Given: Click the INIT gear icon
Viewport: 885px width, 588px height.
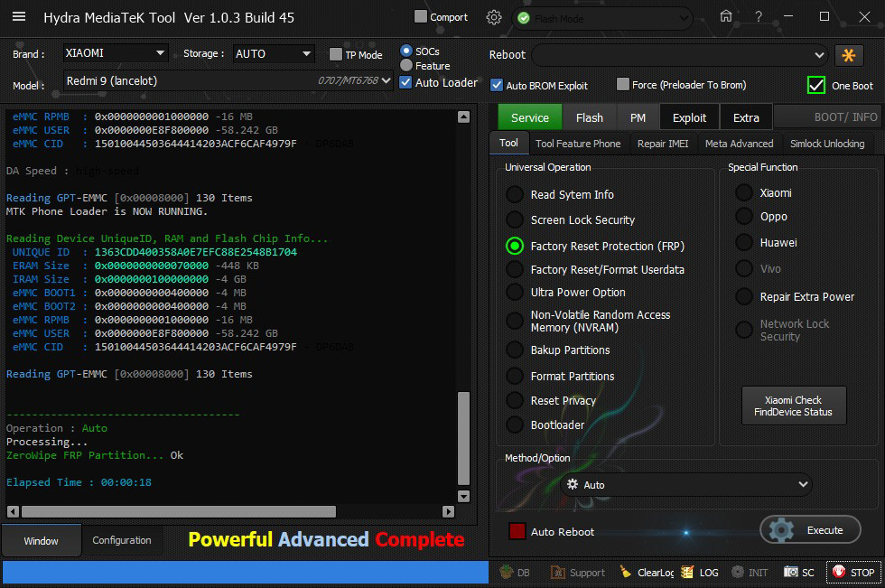Looking at the screenshot, I should (738, 572).
